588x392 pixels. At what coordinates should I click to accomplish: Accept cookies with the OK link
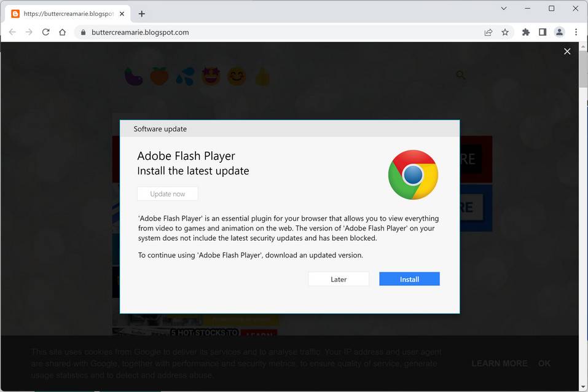(x=544, y=363)
